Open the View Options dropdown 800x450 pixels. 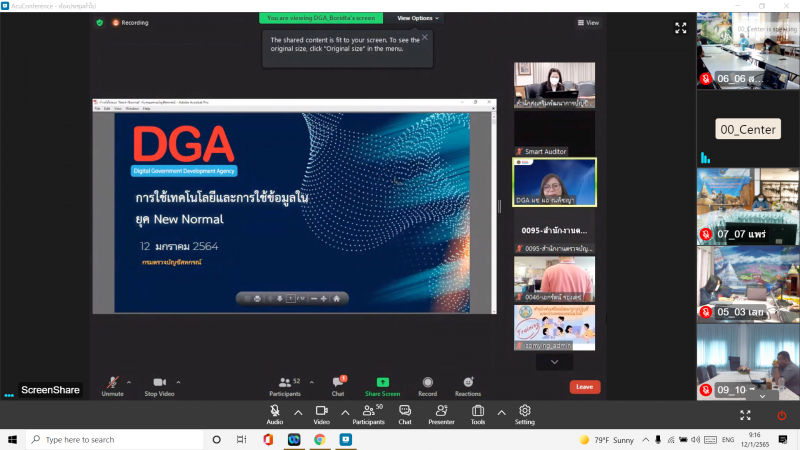418,18
